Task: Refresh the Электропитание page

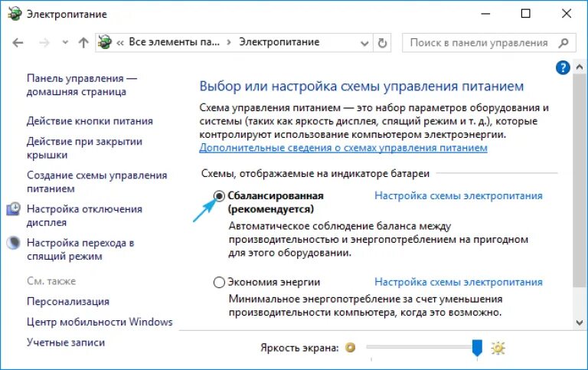Action: coord(382,43)
